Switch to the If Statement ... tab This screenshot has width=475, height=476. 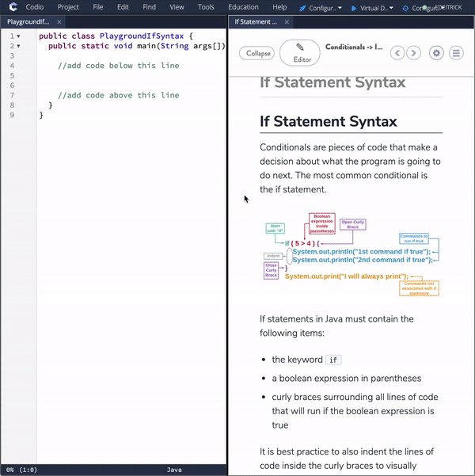click(256, 22)
